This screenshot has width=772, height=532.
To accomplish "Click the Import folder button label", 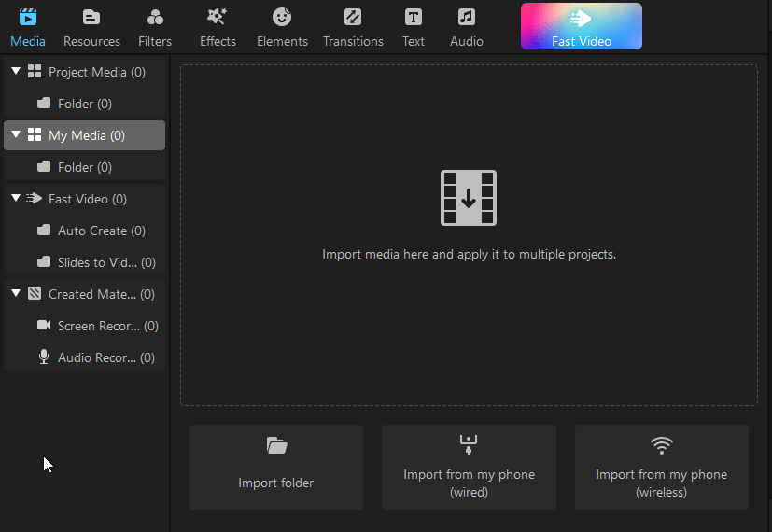I will coord(275,483).
